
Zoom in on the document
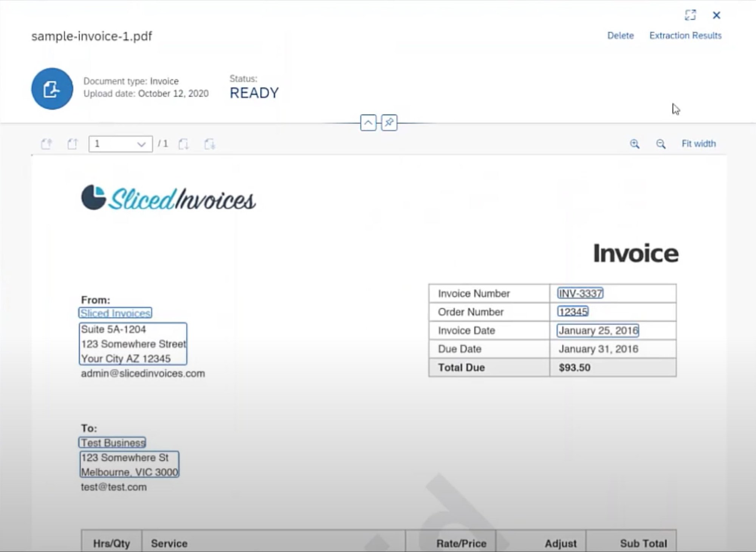[x=635, y=144]
